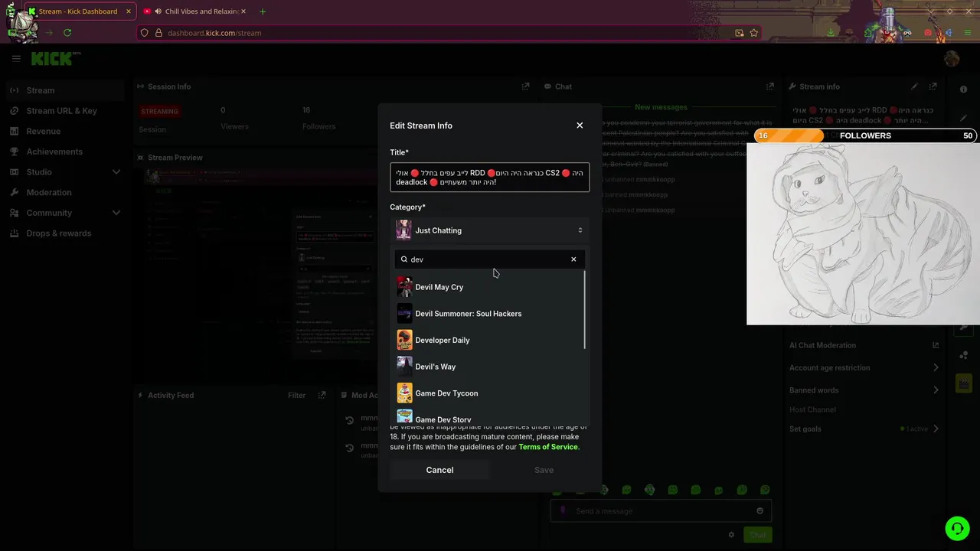This screenshot has width=980, height=551.
Task: Open emoji picker in chat input
Action: (759, 511)
